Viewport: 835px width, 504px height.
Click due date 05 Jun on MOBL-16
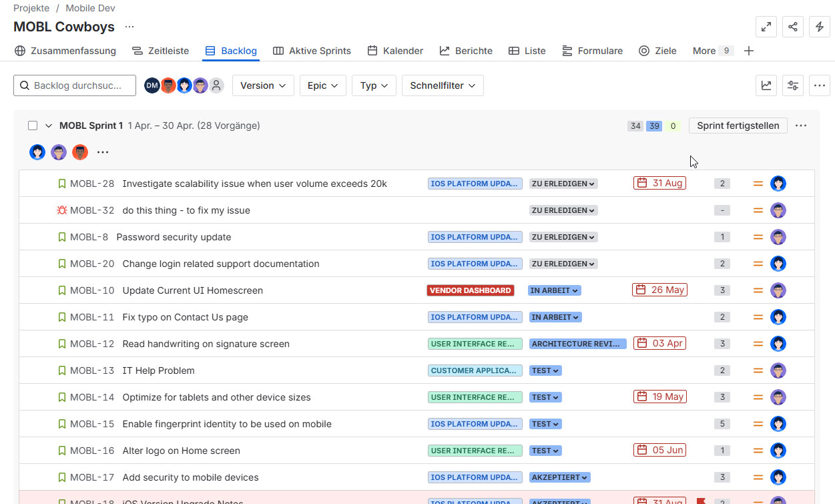coord(659,450)
